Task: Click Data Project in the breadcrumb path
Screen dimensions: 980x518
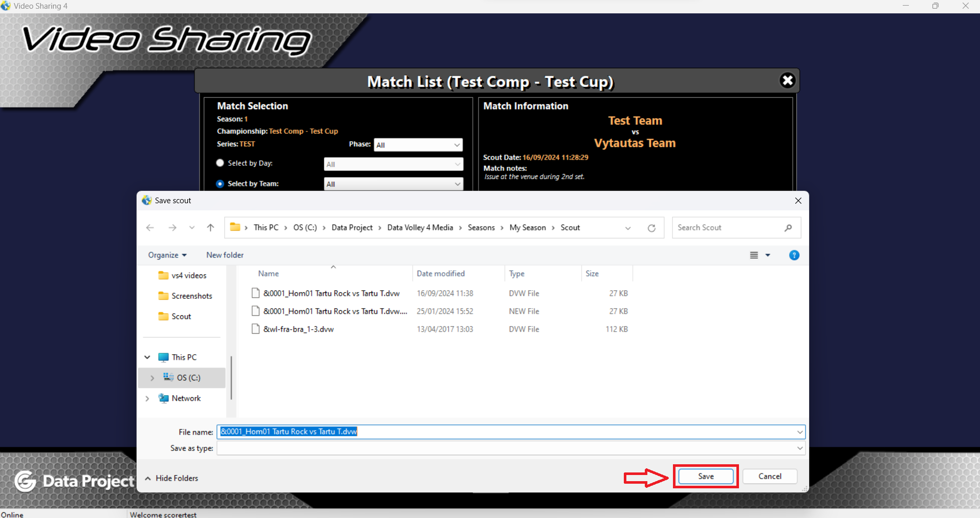Action: [352, 228]
